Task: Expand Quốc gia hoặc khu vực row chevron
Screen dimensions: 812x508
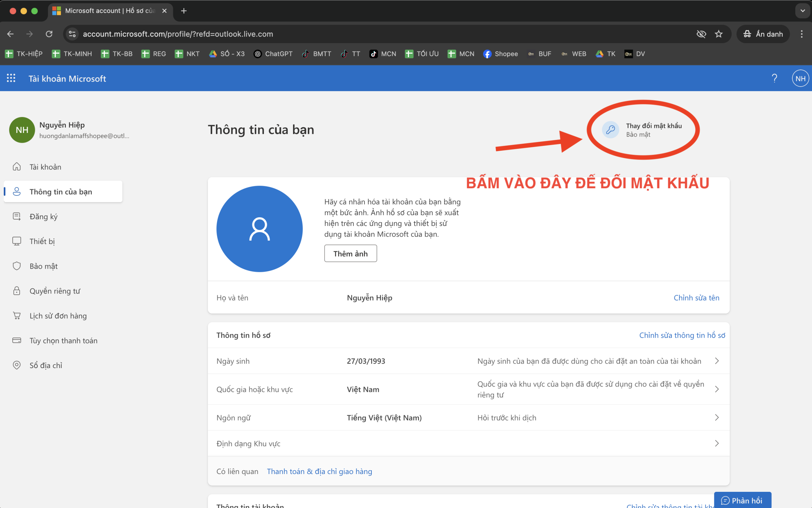Action: tap(717, 389)
